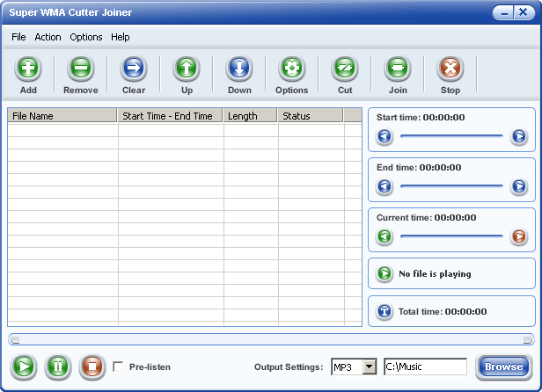
Task: Click the Add files toolbar icon
Action: (x=28, y=68)
